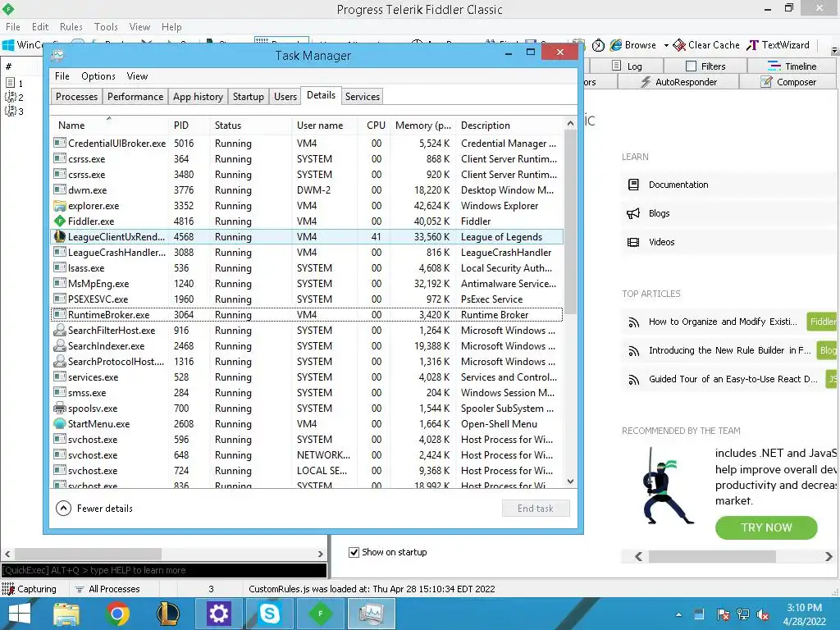Open the Fiddler Tools menu
840x630 pixels.
[106, 27]
